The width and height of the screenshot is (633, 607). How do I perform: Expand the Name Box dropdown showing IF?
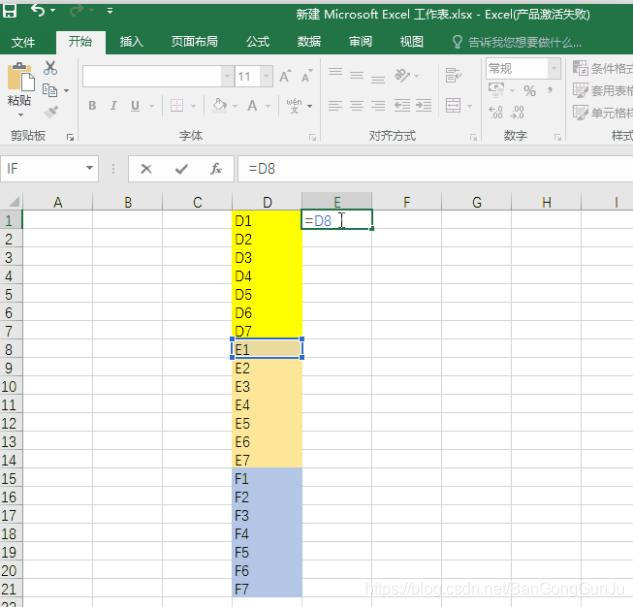[x=90, y=168]
